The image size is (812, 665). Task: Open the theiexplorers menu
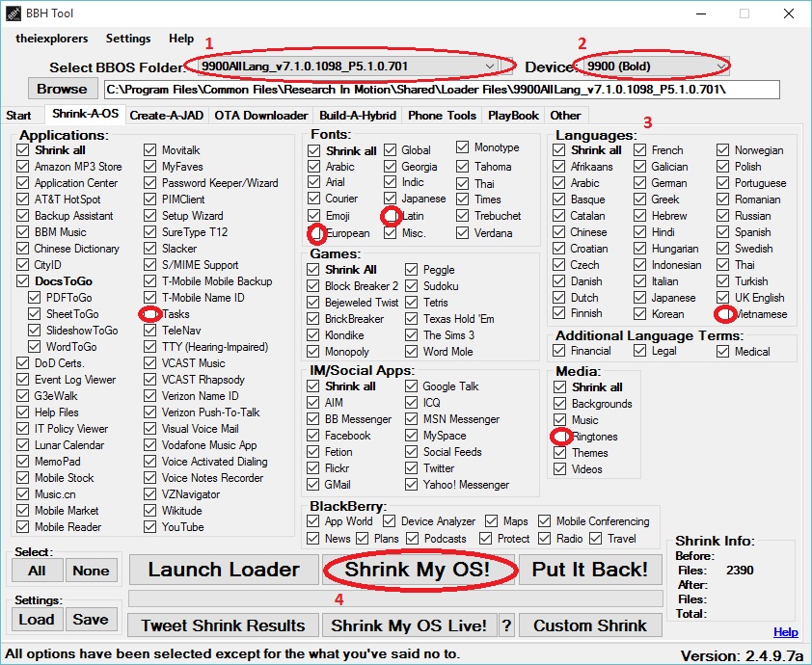tap(52, 39)
